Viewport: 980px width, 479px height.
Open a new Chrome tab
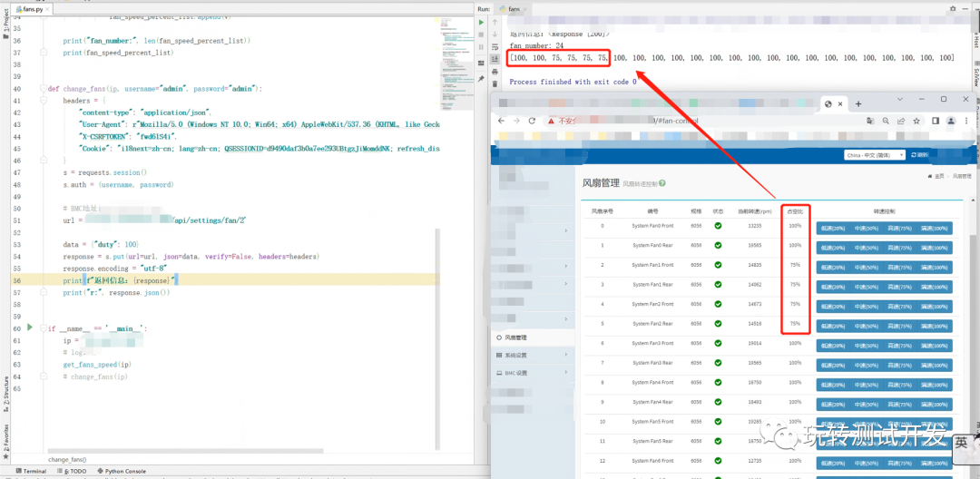(x=858, y=103)
